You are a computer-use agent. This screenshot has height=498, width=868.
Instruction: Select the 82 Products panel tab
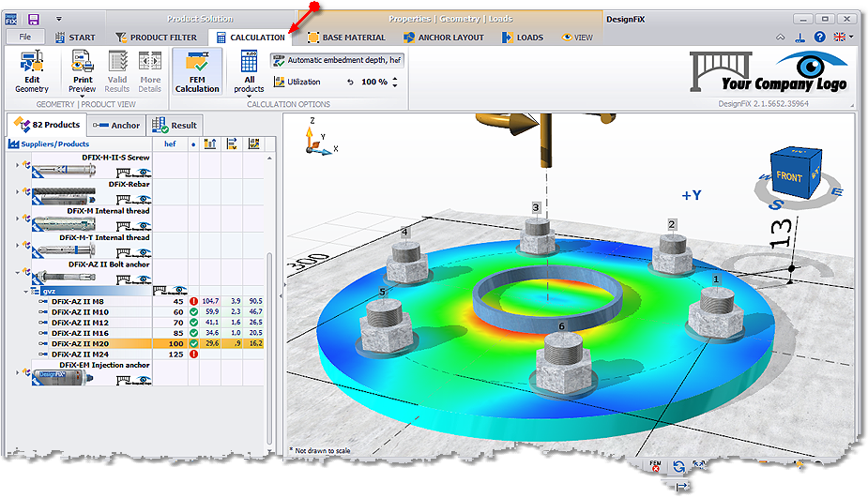click(48, 125)
